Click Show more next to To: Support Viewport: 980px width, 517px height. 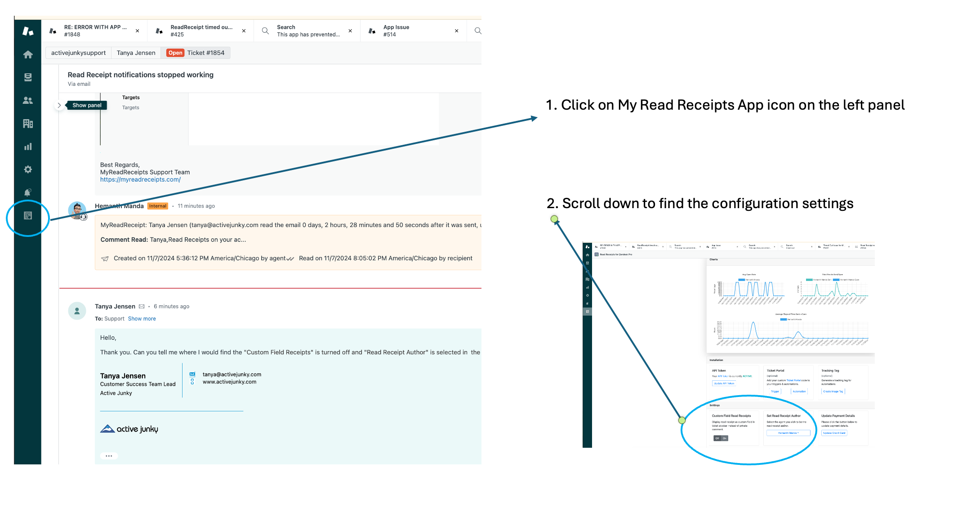[x=142, y=319]
